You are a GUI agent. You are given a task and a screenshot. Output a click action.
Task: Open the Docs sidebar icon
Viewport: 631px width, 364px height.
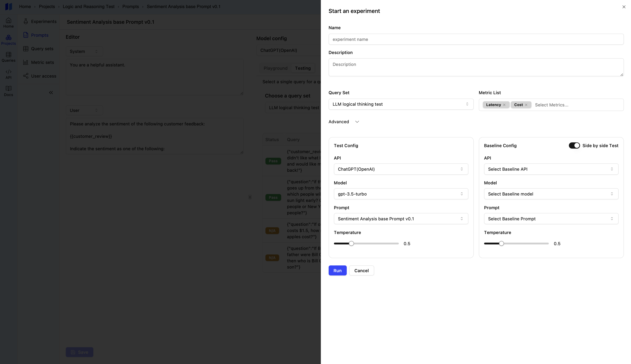coord(9,91)
